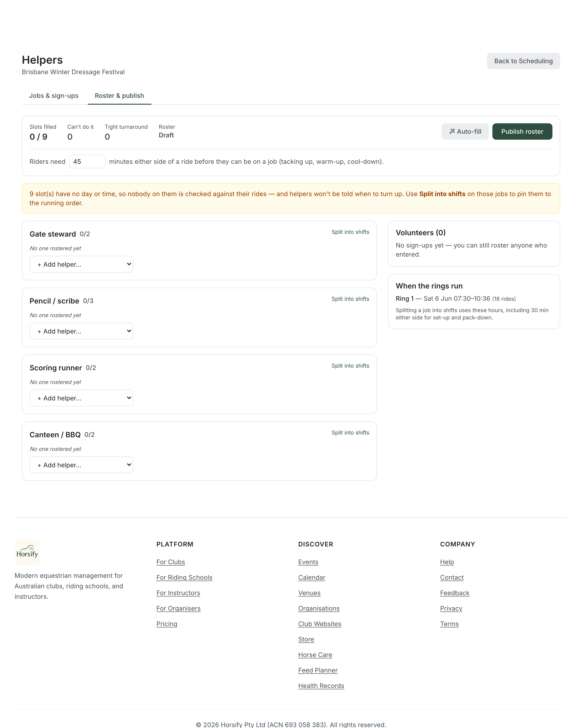Open the Canteen / BBQ Add helper dropdown
Screen dimensions: 582x728
tap(81, 465)
